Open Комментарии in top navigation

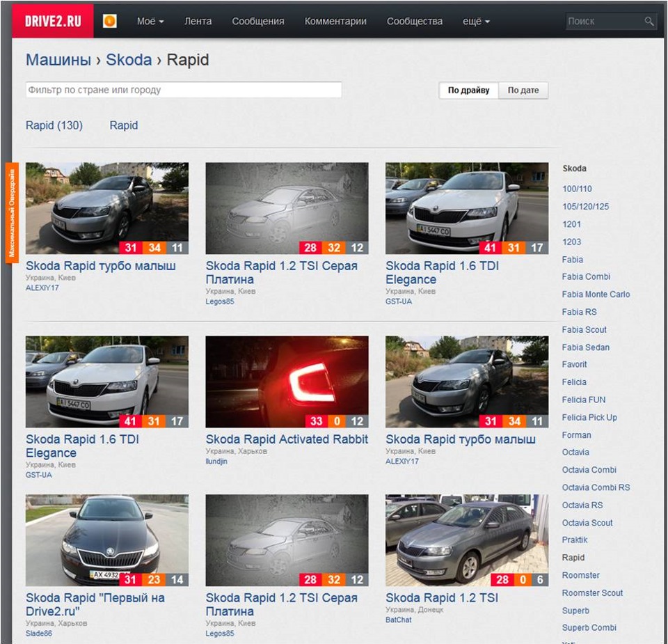point(335,22)
